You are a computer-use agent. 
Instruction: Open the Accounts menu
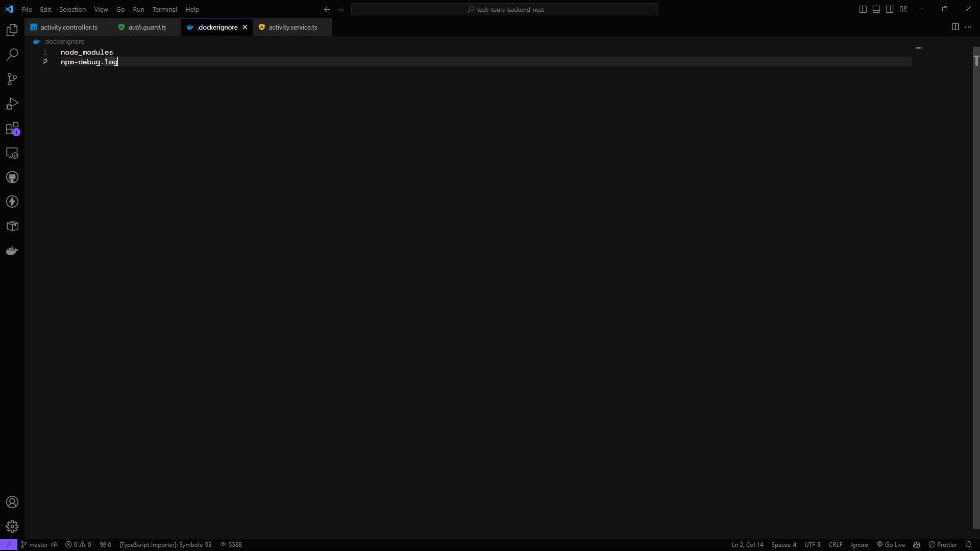click(x=12, y=502)
